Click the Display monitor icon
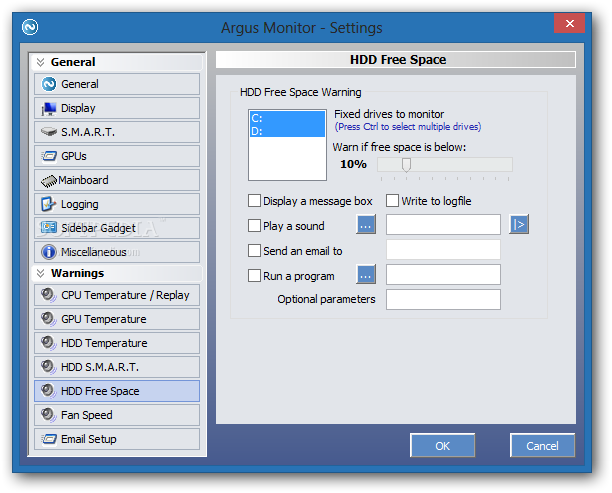The image size is (612, 493). [x=49, y=109]
